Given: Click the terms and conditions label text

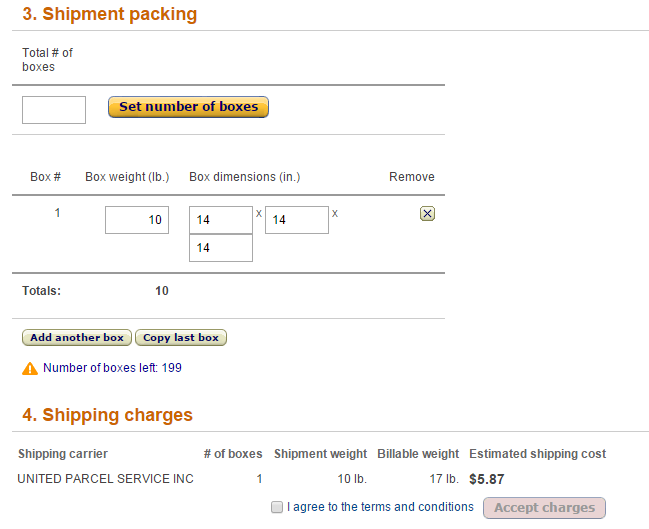Looking at the screenshot, I should click(380, 507).
